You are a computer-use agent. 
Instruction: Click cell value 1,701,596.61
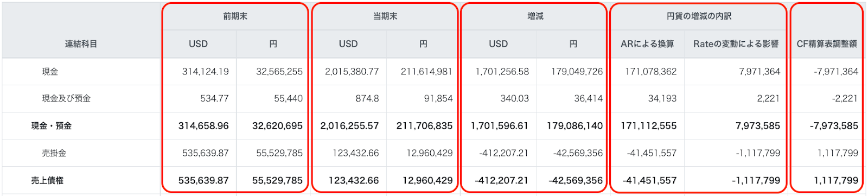(499, 126)
